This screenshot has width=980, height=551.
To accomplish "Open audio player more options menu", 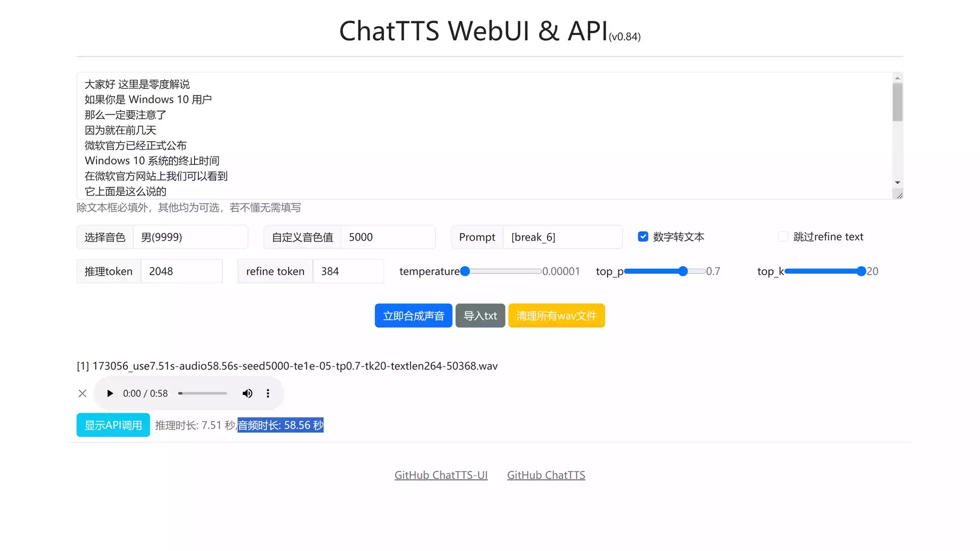I will click(x=268, y=393).
